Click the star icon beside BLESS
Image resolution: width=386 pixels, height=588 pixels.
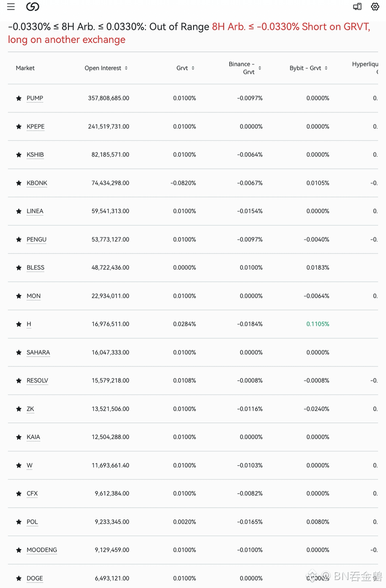pos(19,268)
